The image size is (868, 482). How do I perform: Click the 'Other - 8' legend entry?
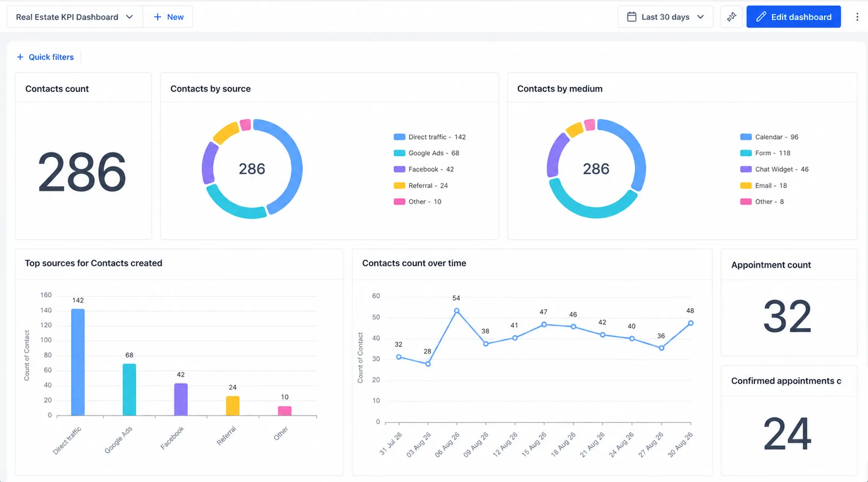tap(762, 202)
